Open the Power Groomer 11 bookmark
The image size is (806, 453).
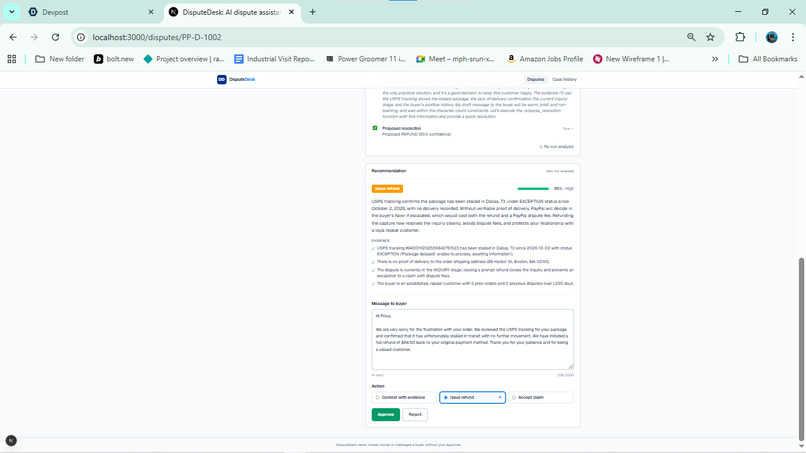(x=366, y=59)
